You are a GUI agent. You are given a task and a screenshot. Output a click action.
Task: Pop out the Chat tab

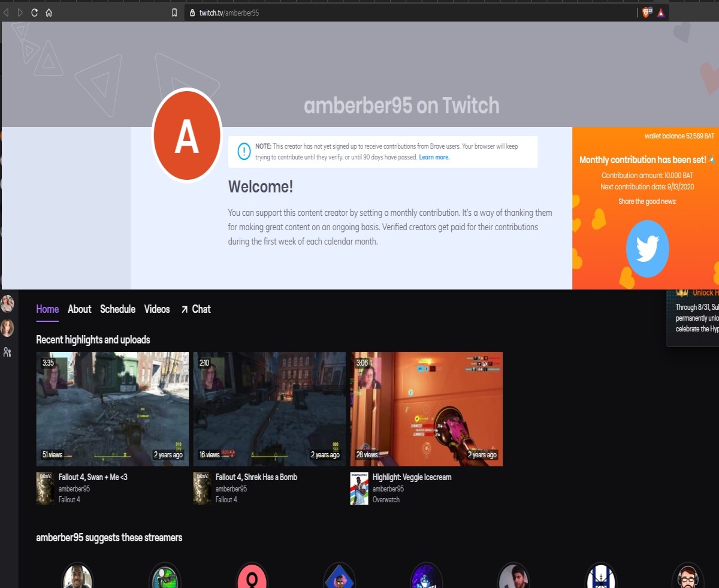click(196, 309)
